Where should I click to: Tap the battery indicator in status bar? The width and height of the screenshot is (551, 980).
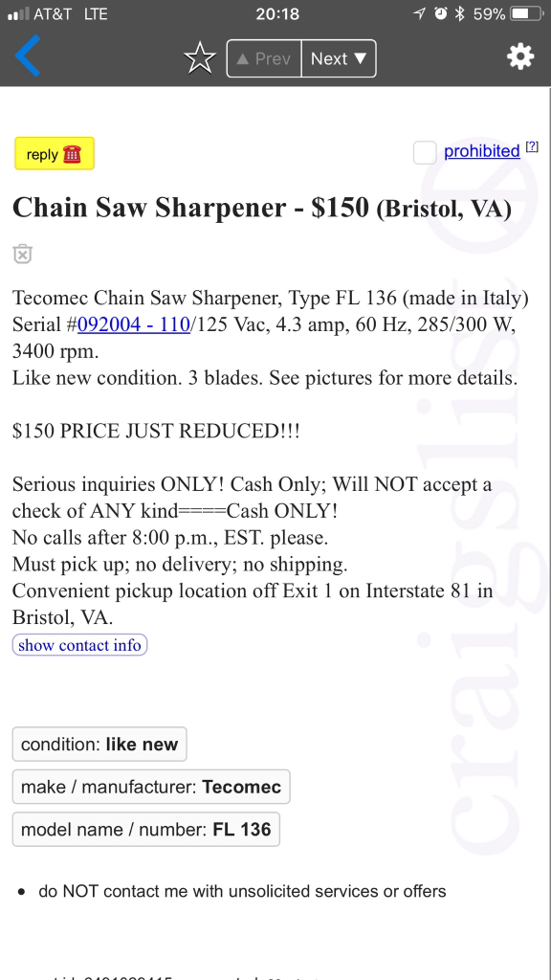point(527,13)
